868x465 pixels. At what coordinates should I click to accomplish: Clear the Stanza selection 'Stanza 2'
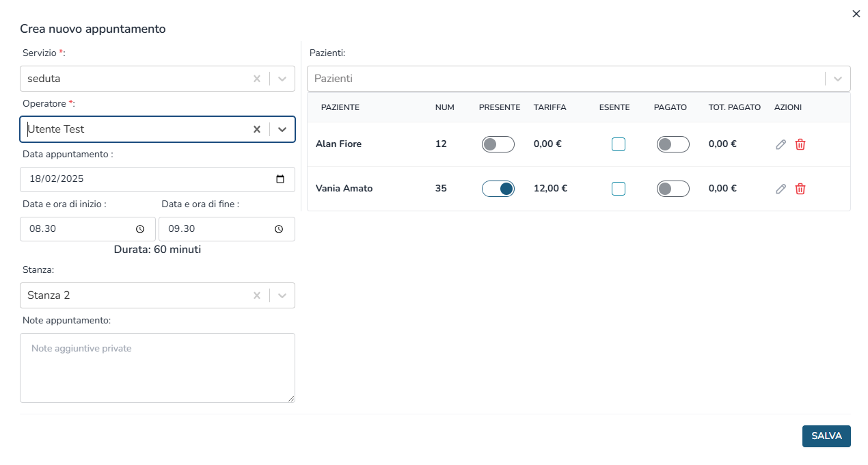coord(257,295)
